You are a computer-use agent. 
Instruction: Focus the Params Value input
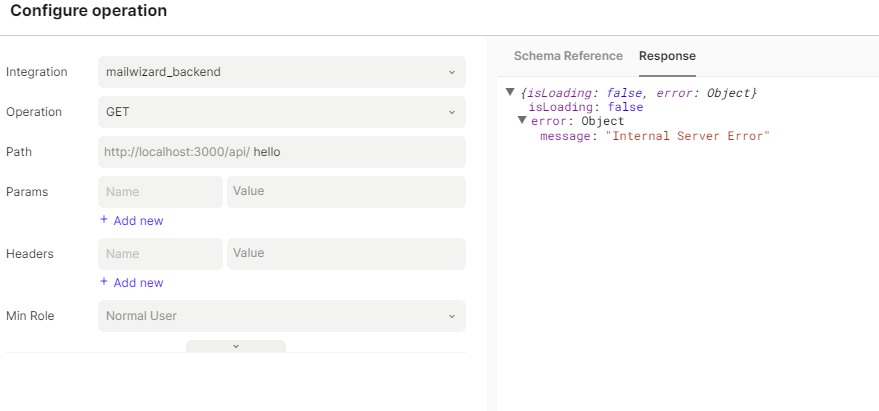[x=345, y=191]
